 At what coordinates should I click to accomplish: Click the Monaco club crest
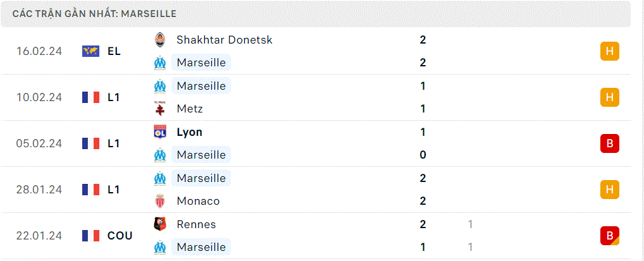pyautogui.click(x=160, y=201)
